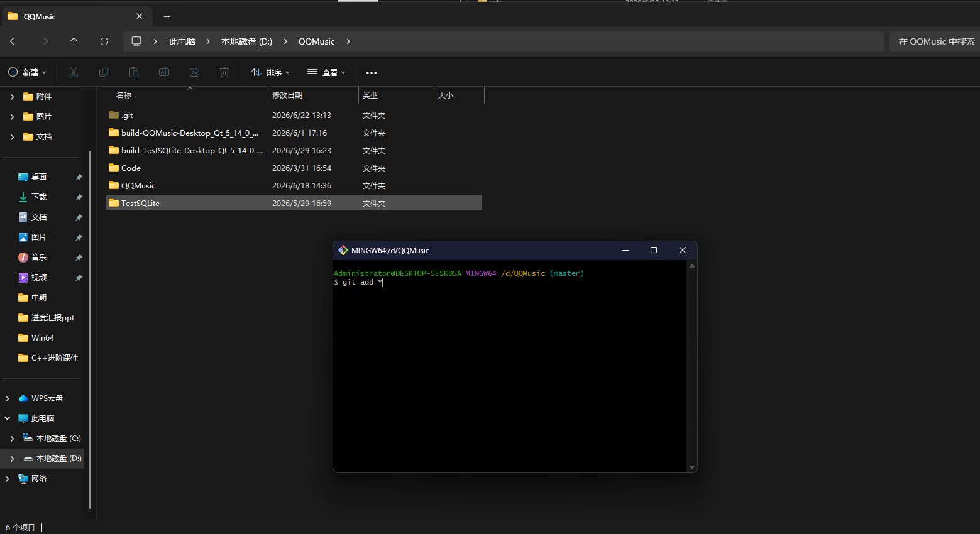Viewport: 980px width, 534px height.
Task: Open the 排序 sort dropdown
Action: pyautogui.click(x=270, y=72)
